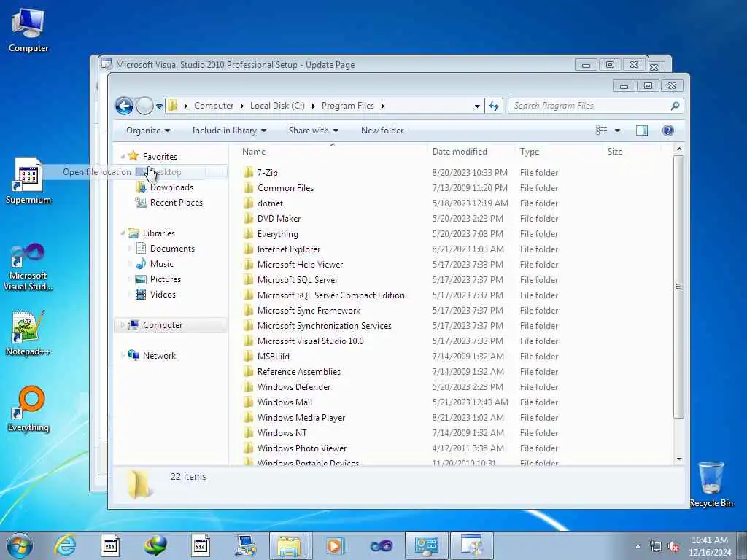Image resolution: width=747 pixels, height=560 pixels.
Task: Click Local Disk (C:) in address bar
Action: tap(277, 106)
